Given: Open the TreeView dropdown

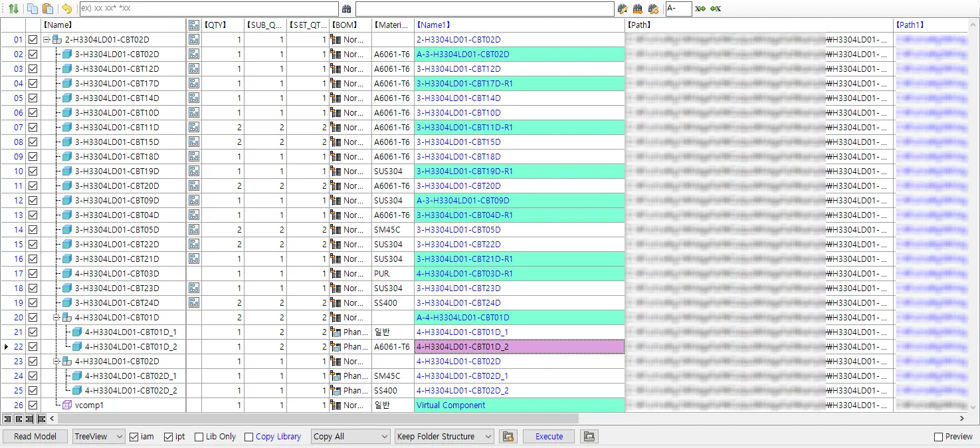Looking at the screenshot, I should (x=98, y=437).
